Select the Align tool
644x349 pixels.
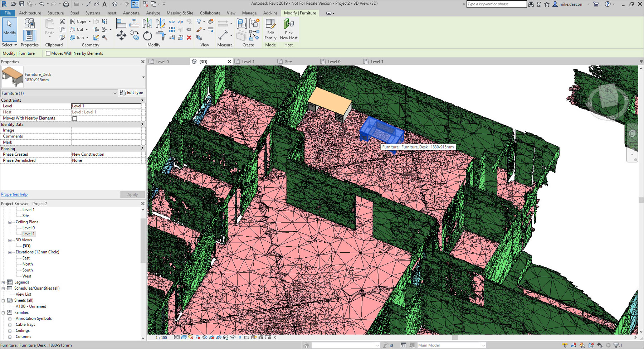coord(121,24)
